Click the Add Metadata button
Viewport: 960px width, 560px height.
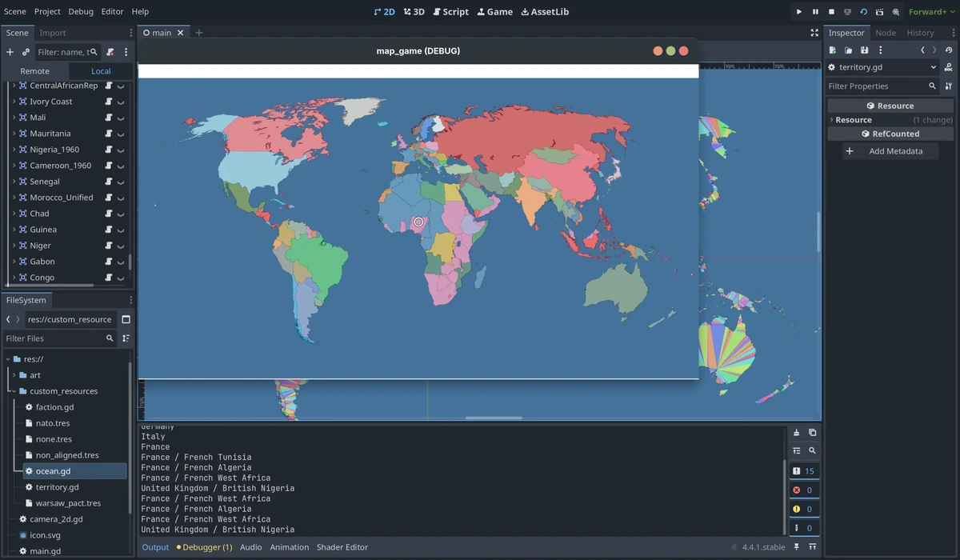[890, 151]
